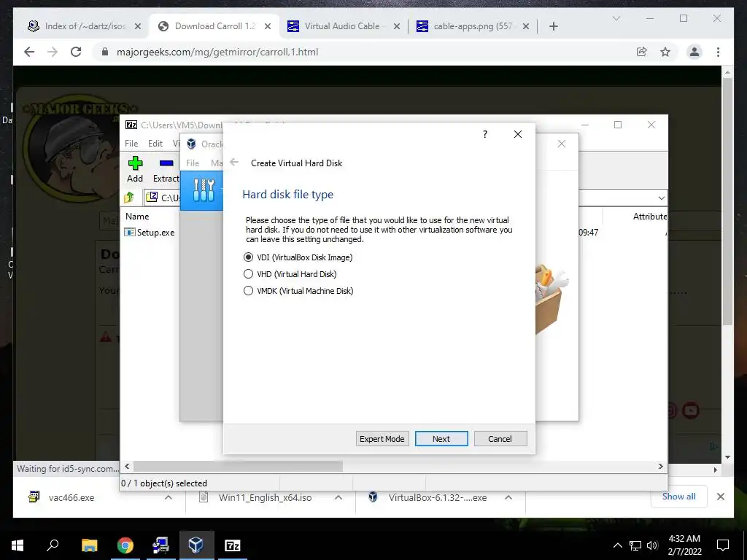Open the Chrome three-dot menu
The image size is (747, 560).
pyautogui.click(x=718, y=52)
